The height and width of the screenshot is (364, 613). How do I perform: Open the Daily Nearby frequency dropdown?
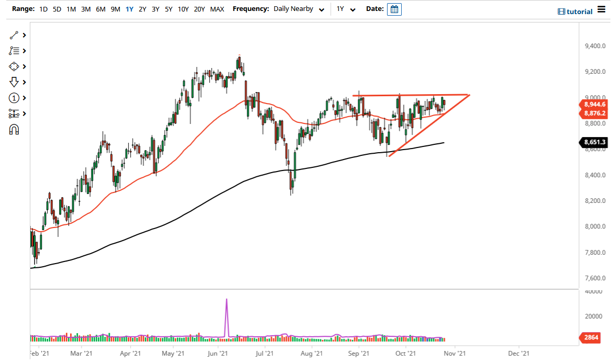click(299, 9)
